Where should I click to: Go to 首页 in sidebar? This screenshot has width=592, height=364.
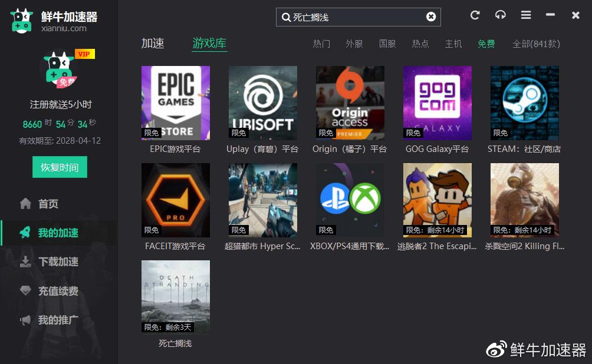[48, 204]
